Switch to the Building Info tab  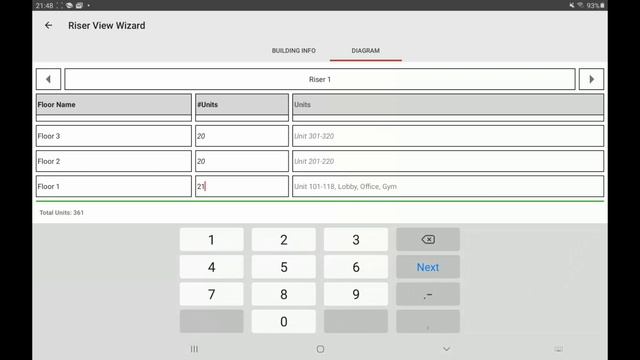[x=293, y=51]
